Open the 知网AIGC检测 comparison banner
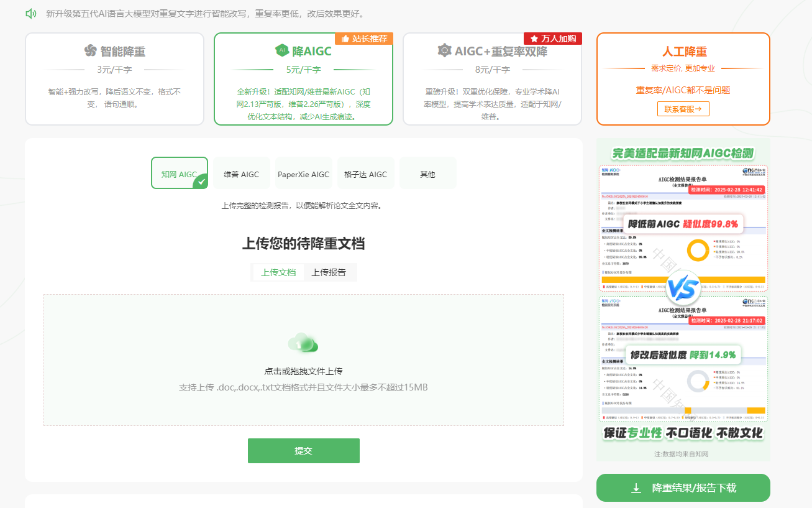 683,300
